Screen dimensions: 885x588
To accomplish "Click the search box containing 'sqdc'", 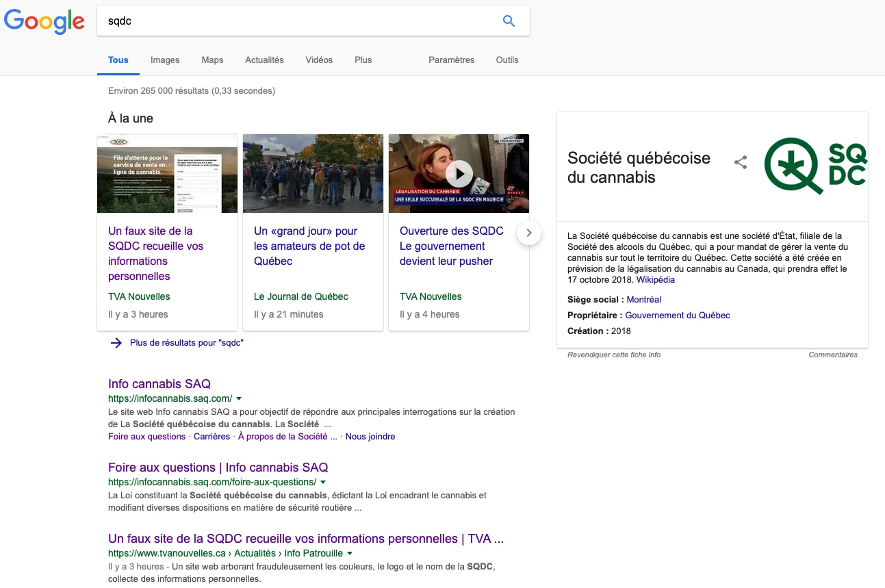I will click(x=301, y=21).
